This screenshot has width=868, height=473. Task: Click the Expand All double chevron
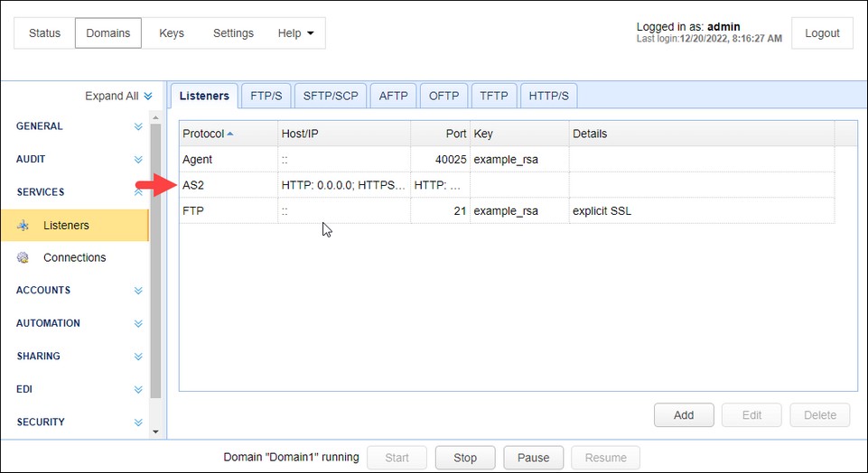[148, 97]
